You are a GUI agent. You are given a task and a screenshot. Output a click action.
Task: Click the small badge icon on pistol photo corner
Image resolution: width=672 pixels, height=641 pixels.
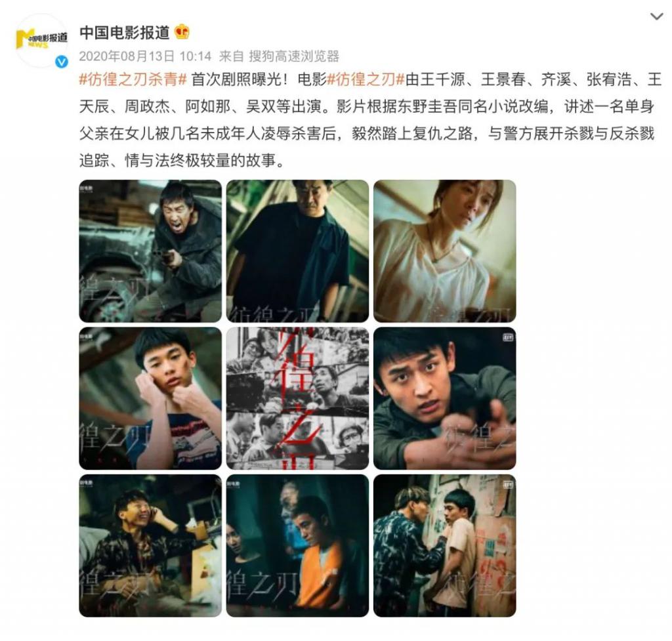click(507, 338)
